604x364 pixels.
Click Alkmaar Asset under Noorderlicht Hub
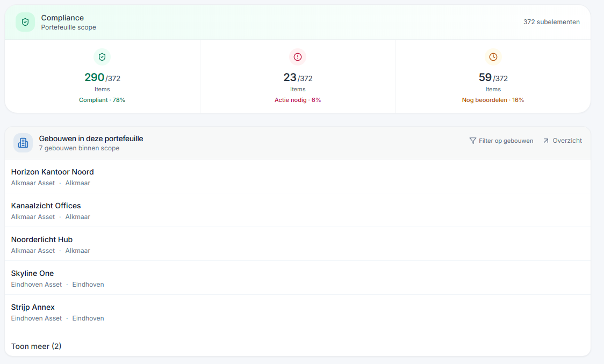point(33,251)
